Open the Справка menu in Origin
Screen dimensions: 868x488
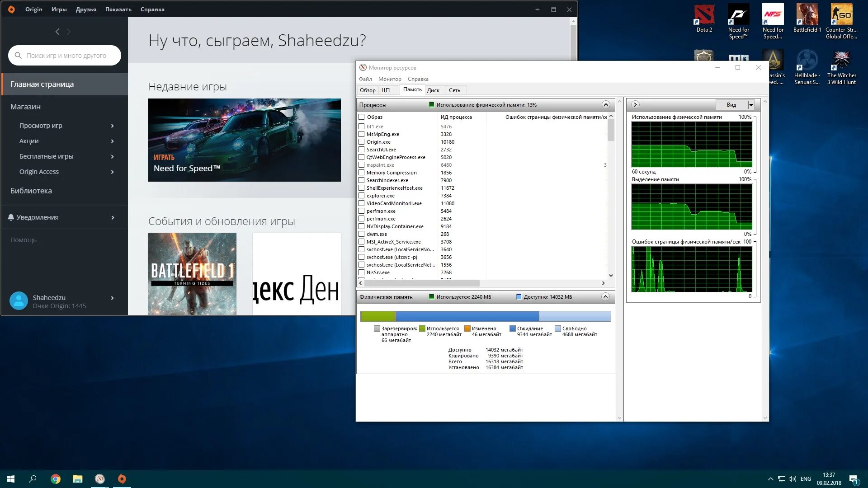point(152,9)
